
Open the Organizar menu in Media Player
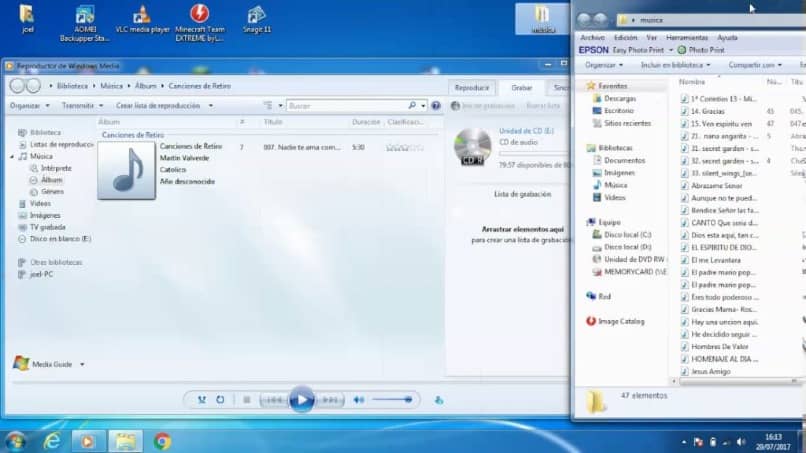pyautogui.click(x=29, y=105)
